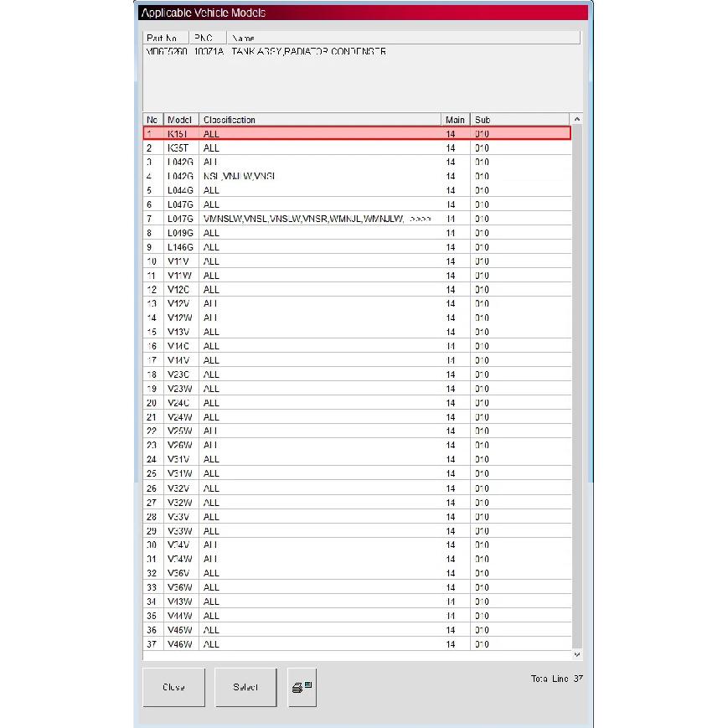Click the scrollbar down arrow

click(x=577, y=654)
